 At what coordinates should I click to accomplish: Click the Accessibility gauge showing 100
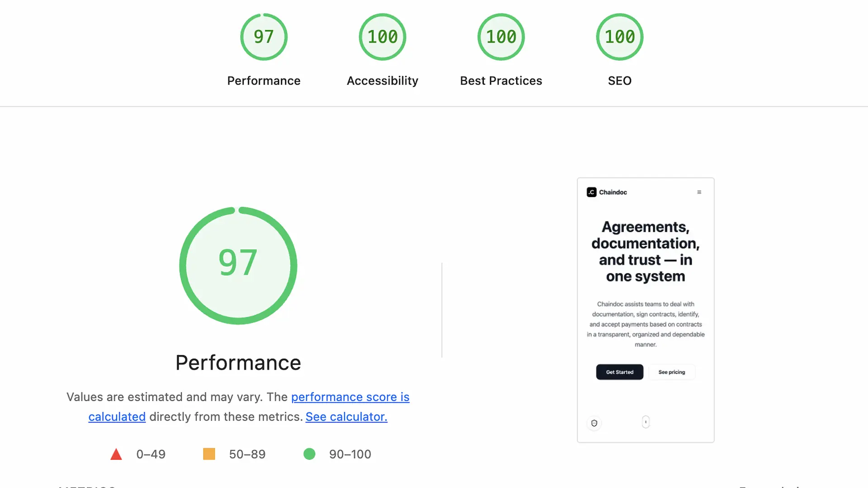[382, 37]
